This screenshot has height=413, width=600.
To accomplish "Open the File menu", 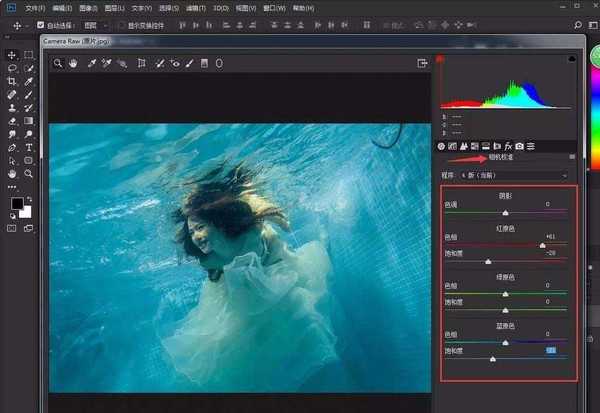I will click(x=34, y=7).
